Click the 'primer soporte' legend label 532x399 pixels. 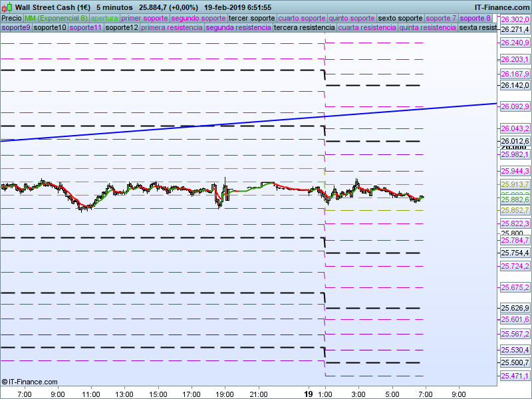pyautogui.click(x=144, y=19)
